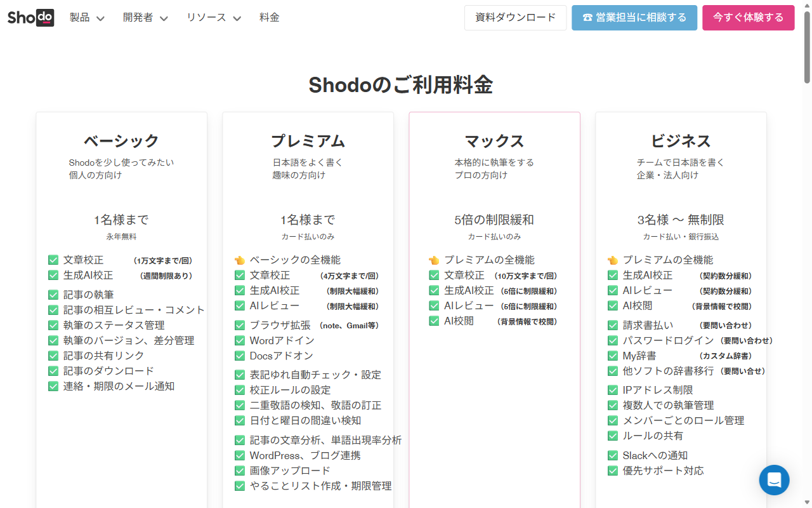Open the 製品 navigation menu
Image resolution: width=812 pixels, height=508 pixels.
(x=87, y=18)
